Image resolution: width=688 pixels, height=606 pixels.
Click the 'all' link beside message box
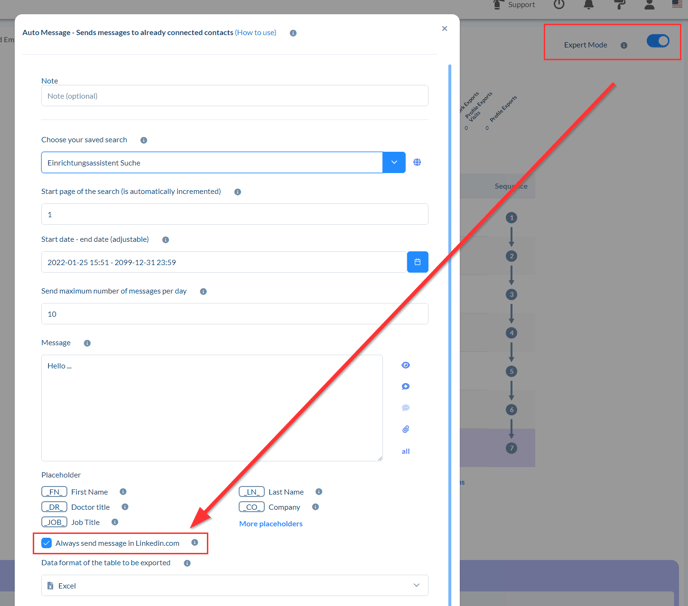pyautogui.click(x=405, y=451)
